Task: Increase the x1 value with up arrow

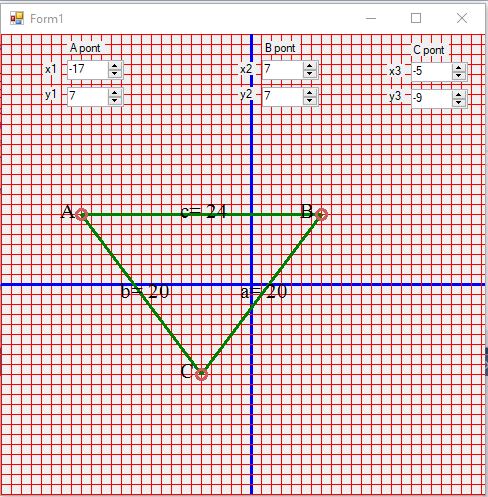Action: 115,66
